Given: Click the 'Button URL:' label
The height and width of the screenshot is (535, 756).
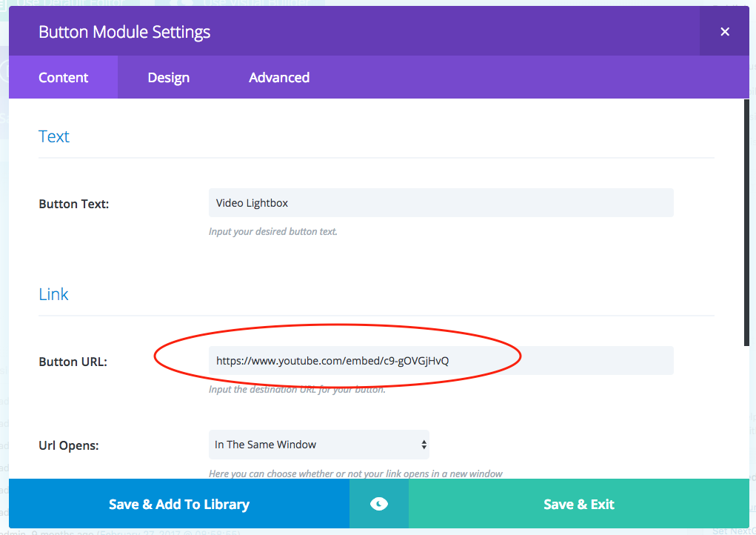Looking at the screenshot, I should click(73, 362).
